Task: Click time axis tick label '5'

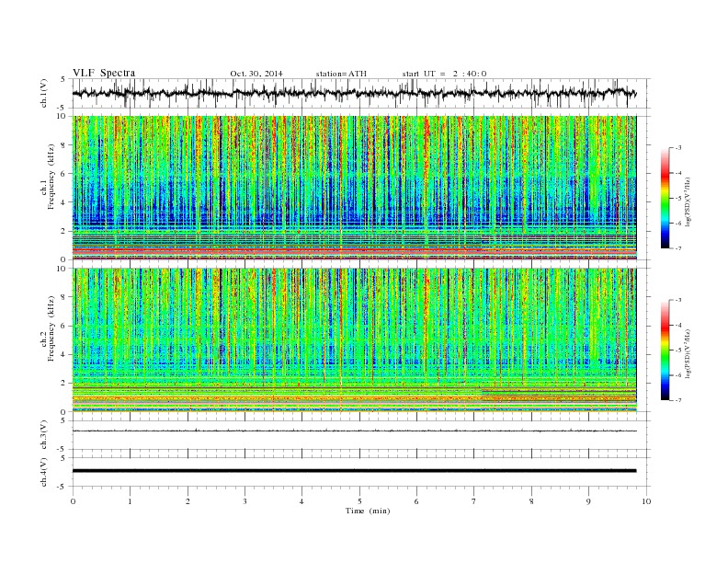Action: 359,501
